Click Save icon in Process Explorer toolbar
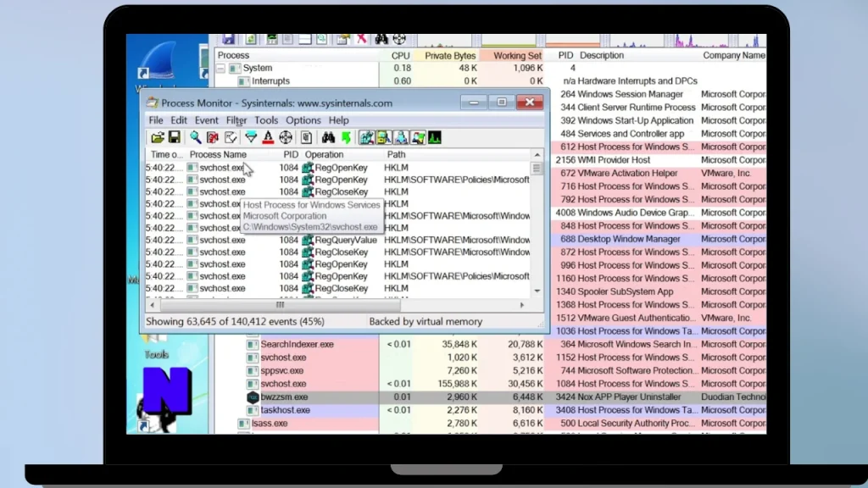Image resolution: width=868 pixels, height=488 pixels. pyautogui.click(x=228, y=39)
